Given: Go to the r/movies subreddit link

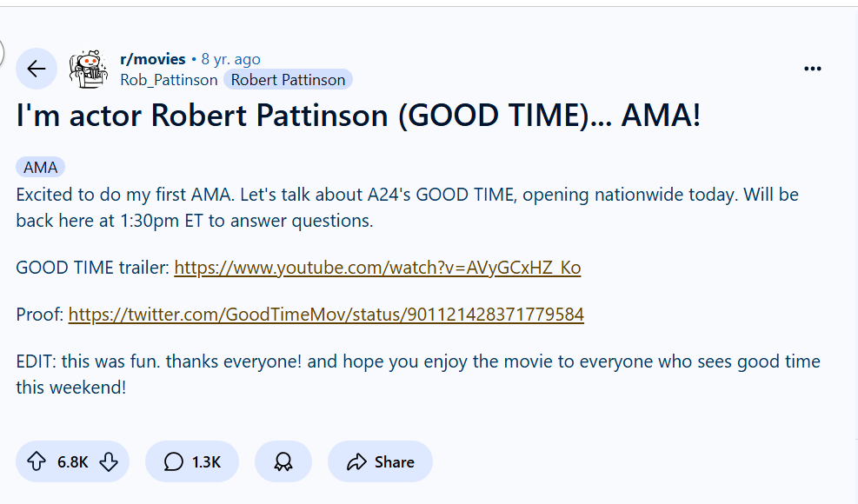Looking at the screenshot, I should pyautogui.click(x=153, y=59).
